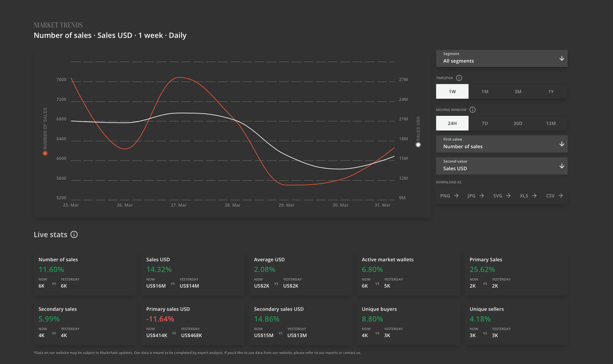This screenshot has height=364, width=613.
Task: Click the arrow icon beside JPG
Action: click(x=482, y=196)
